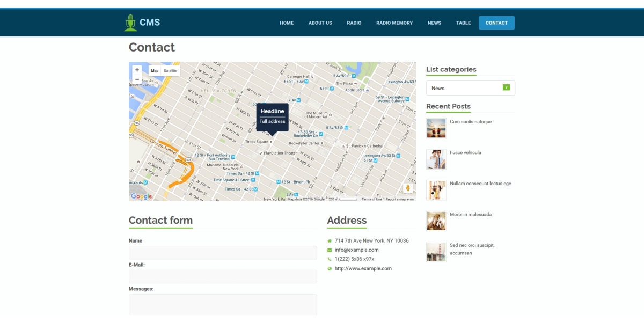The width and height of the screenshot is (644, 322).
Task: Select the CONTACT navigation button
Action: 496,23
